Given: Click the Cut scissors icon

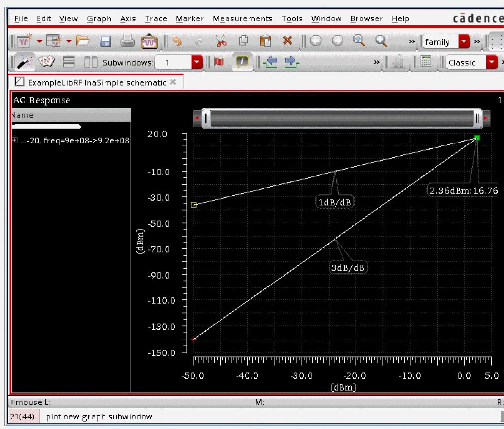Looking at the screenshot, I should (x=221, y=41).
